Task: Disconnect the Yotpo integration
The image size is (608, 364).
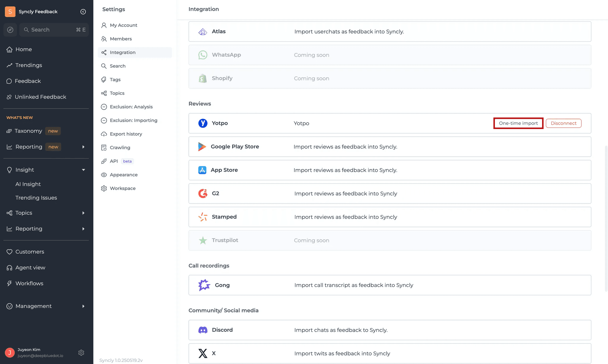Action: pos(563,123)
